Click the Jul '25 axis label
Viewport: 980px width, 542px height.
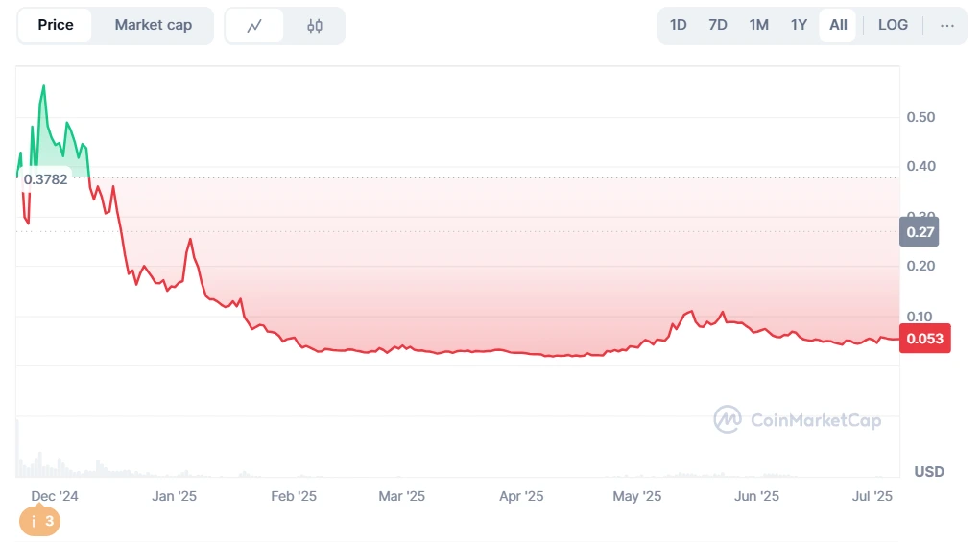tap(872, 496)
